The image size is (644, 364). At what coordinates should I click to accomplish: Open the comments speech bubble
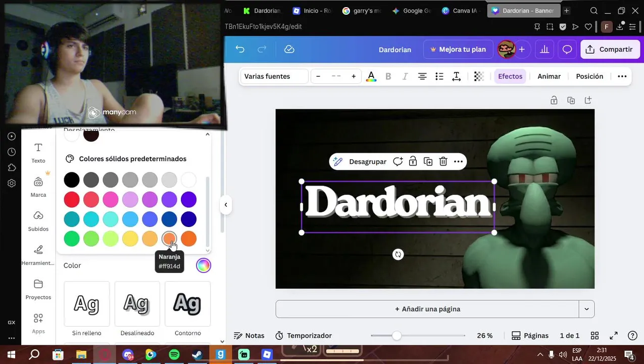coord(567,49)
